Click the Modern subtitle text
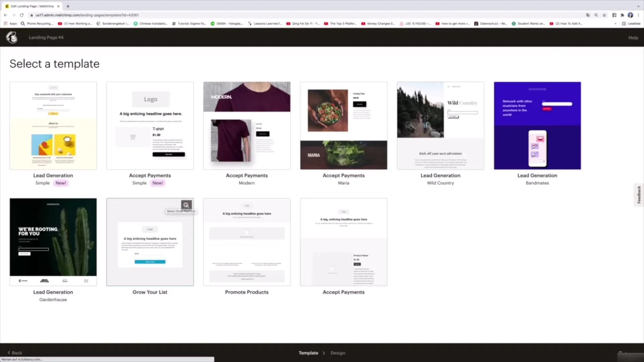 tap(247, 183)
